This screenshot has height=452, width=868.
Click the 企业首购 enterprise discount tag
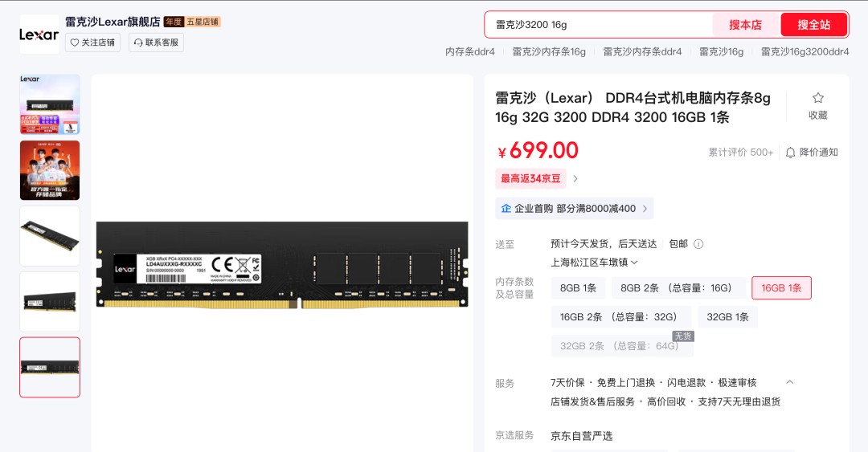574,209
